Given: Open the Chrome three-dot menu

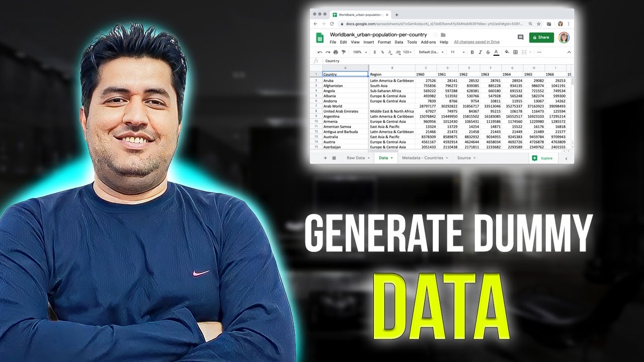Looking at the screenshot, I should [x=569, y=24].
